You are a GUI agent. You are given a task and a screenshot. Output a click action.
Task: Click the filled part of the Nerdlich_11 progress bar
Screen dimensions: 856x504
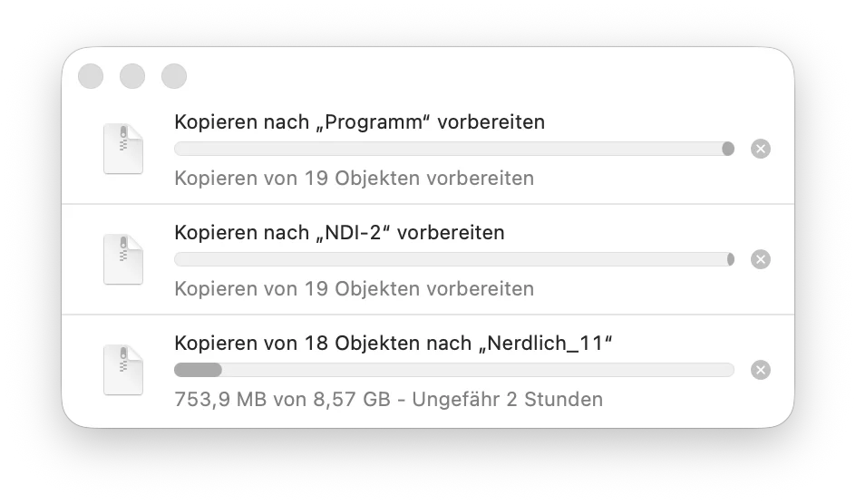(x=198, y=370)
